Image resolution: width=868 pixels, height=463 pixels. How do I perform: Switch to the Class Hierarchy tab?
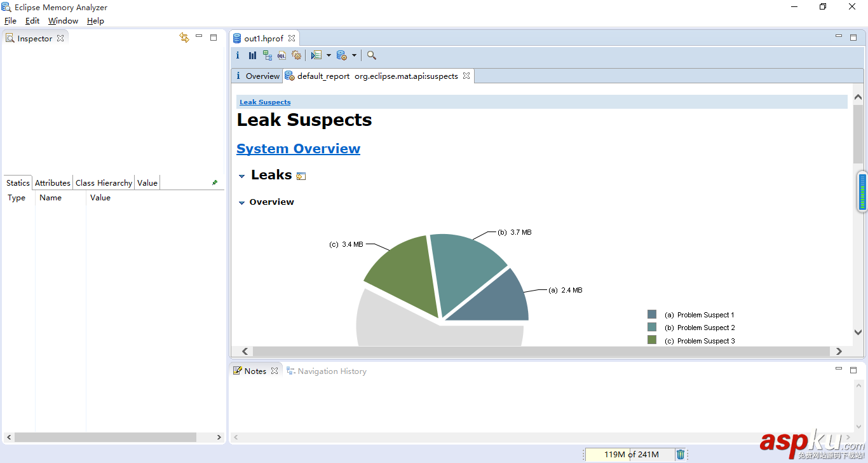pos(104,183)
